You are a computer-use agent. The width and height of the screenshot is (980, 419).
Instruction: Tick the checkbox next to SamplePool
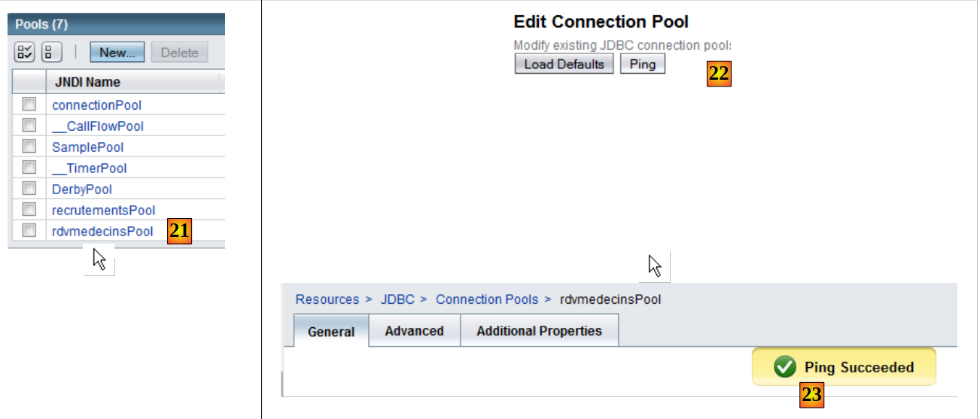[29, 147]
